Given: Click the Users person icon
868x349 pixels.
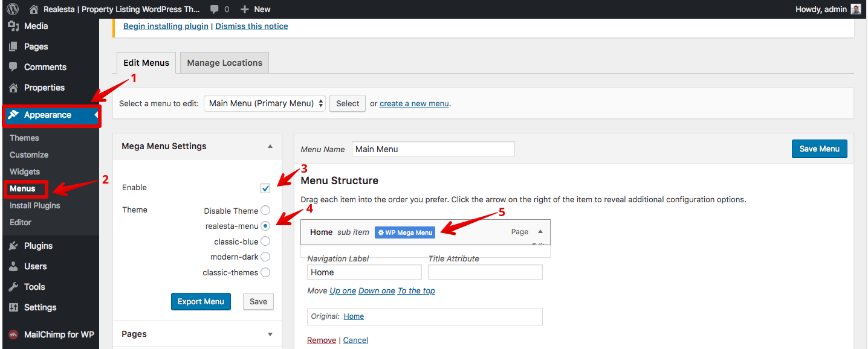Looking at the screenshot, I should pyautogui.click(x=13, y=266).
